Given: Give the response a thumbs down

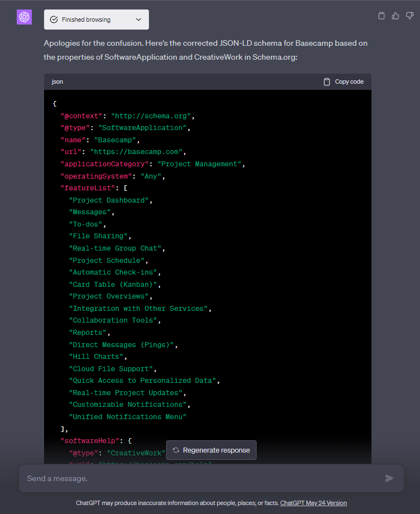Looking at the screenshot, I should (x=409, y=16).
